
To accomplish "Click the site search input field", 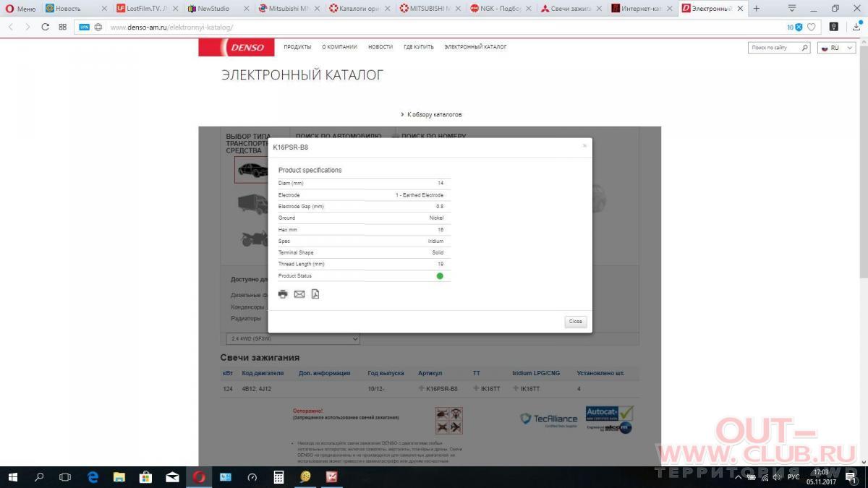I will pyautogui.click(x=779, y=48).
